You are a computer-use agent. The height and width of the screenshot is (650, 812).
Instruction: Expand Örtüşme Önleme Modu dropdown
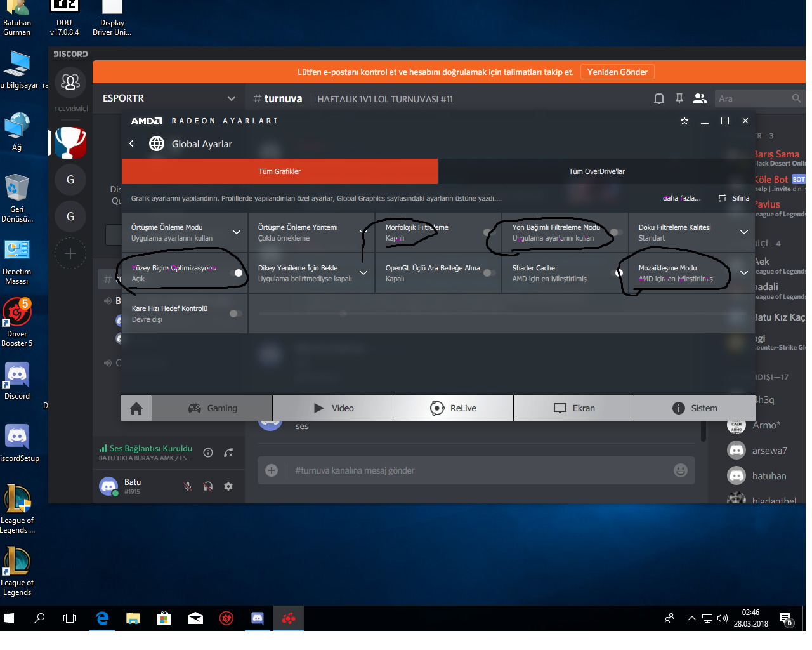pos(237,232)
